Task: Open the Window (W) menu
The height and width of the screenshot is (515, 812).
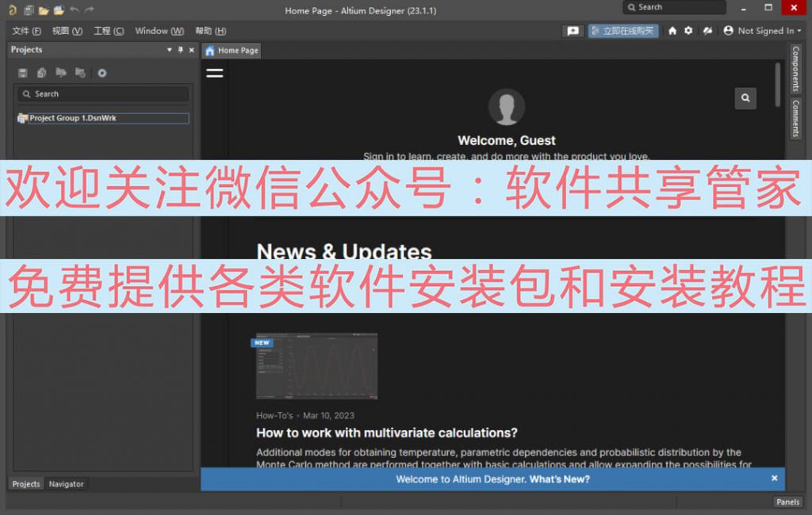Action: coord(159,31)
